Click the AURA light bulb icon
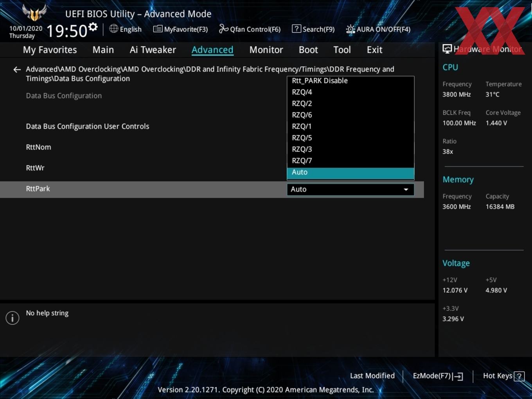 pos(350,29)
